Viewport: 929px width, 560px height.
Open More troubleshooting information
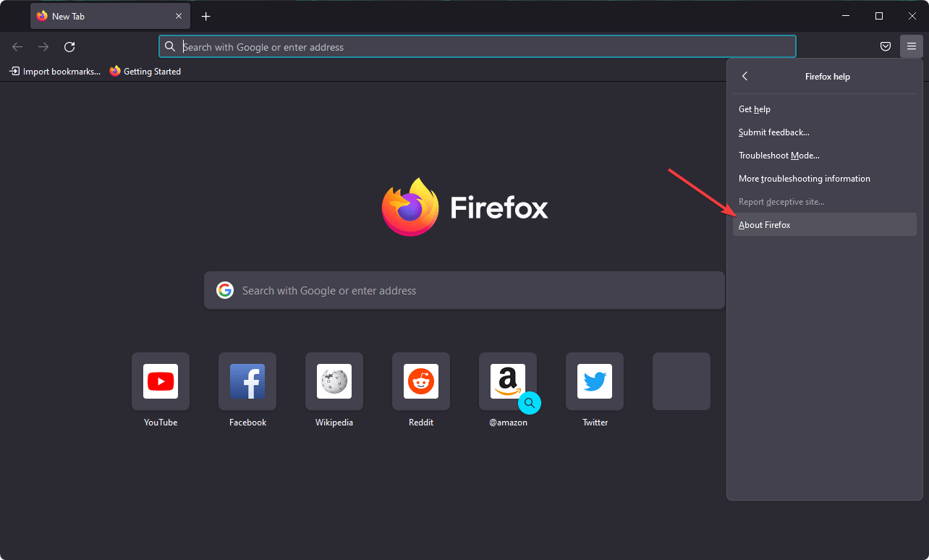804,178
